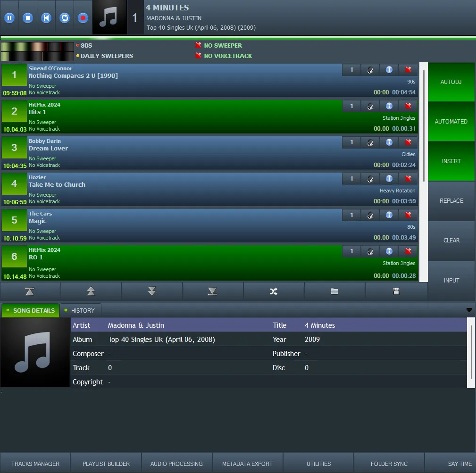This screenshot has width=476, height=473.
Task: Click the NO SWEEPER status indicator
Action: 218,46
